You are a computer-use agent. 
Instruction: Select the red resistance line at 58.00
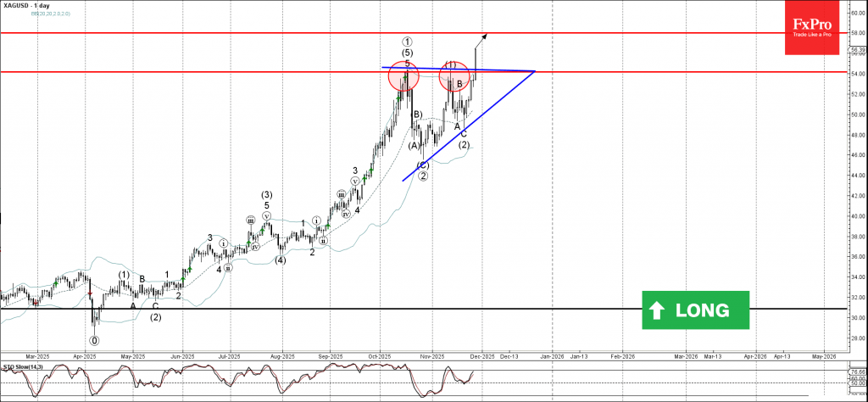click(424, 33)
